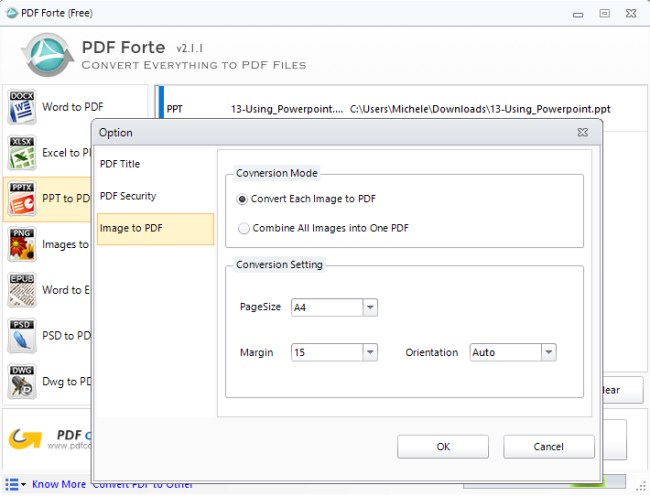Click the PageSize A4 value field
Image resolution: width=650 pixels, height=496 pixels.
click(x=327, y=307)
